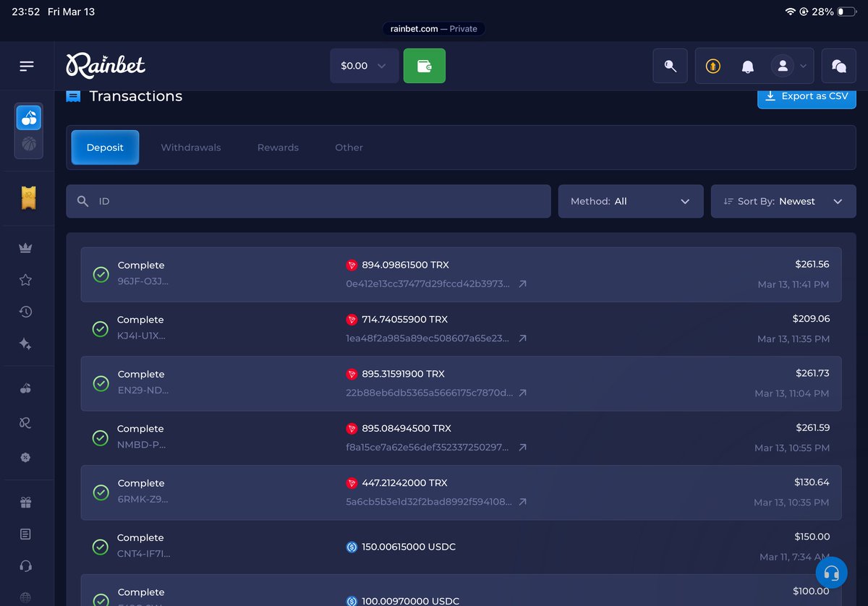Screen dimensions: 868x606
Task: Click the 447.21242000 TRX amount
Action: tap(404, 482)
